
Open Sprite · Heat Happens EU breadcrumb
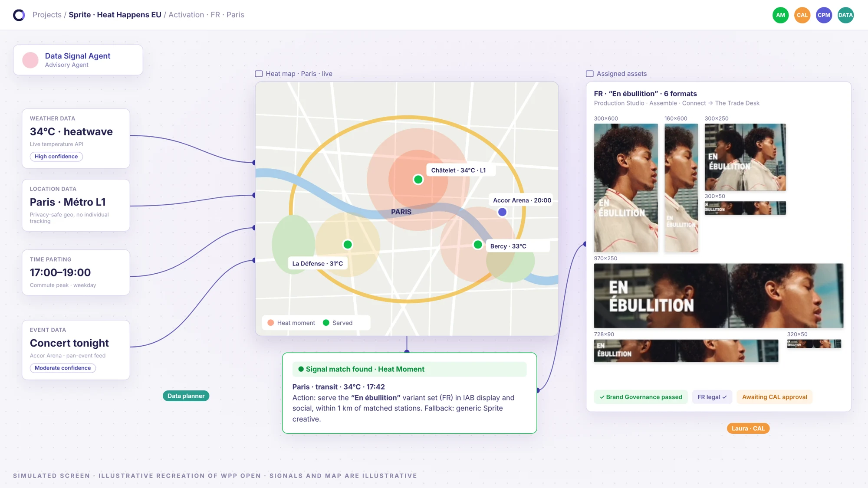click(115, 15)
